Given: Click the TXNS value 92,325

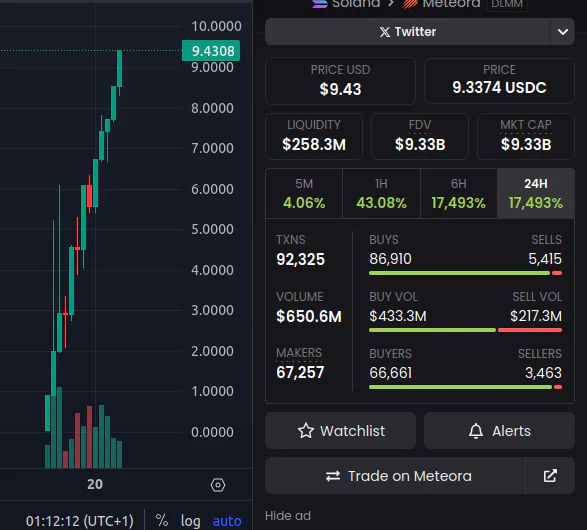Looking at the screenshot, I should [300, 259].
